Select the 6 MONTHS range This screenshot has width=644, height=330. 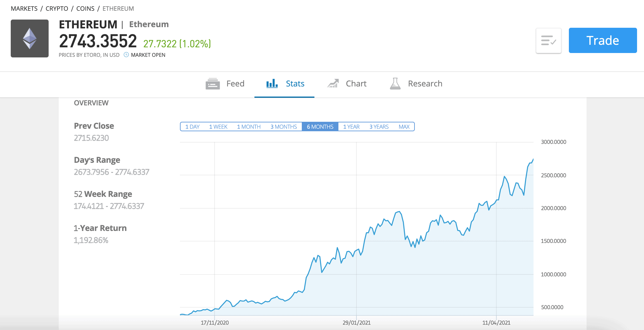pos(320,127)
